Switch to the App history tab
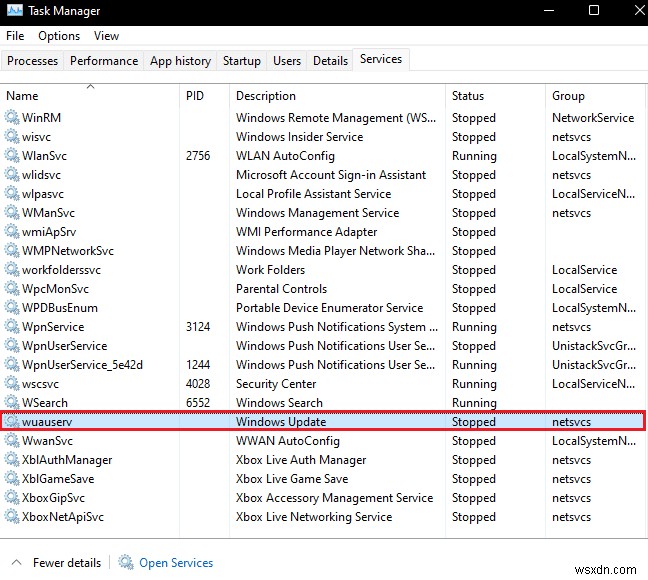 click(180, 61)
